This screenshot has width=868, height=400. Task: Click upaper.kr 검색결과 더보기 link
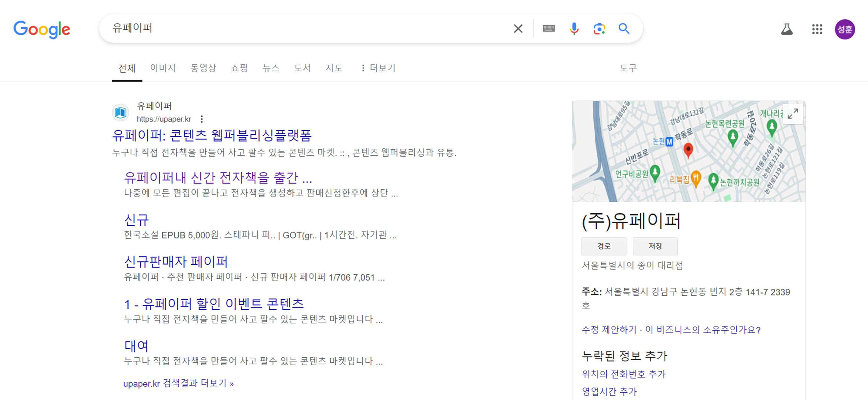click(178, 383)
